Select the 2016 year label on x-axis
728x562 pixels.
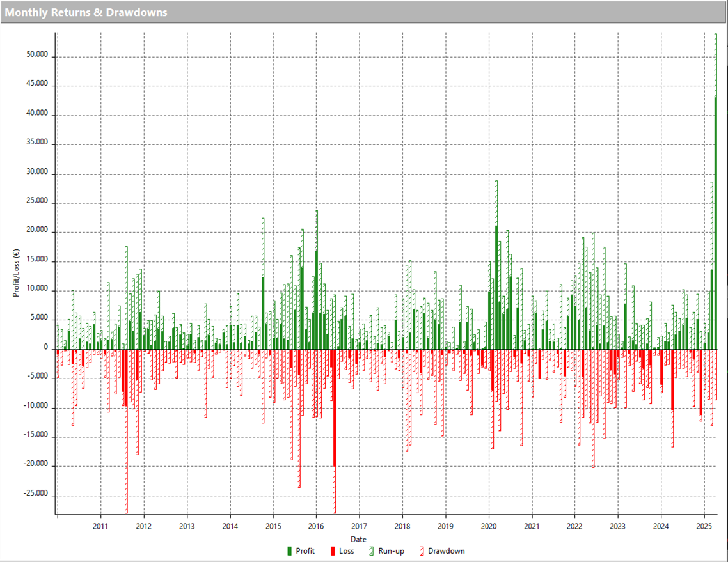pos(316,526)
